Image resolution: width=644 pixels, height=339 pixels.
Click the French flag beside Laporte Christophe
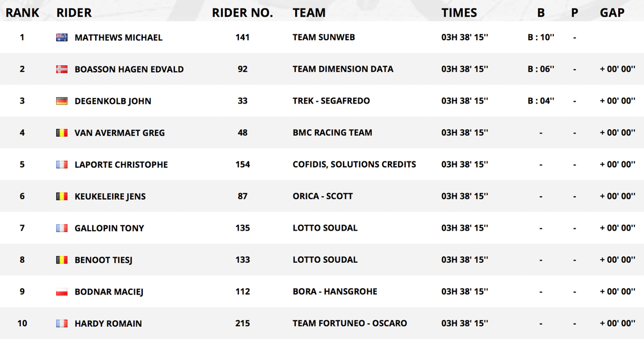click(62, 165)
